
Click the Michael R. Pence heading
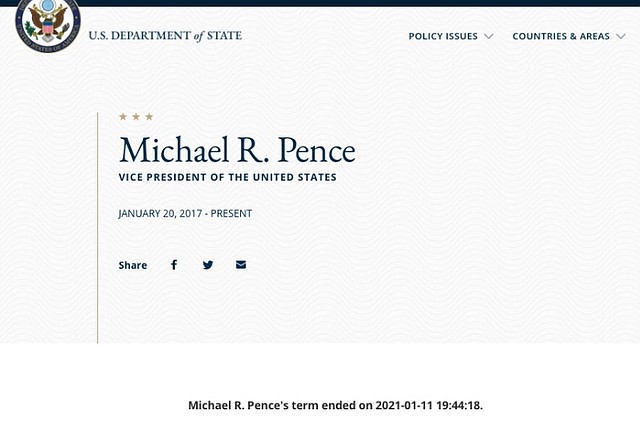[x=237, y=150]
